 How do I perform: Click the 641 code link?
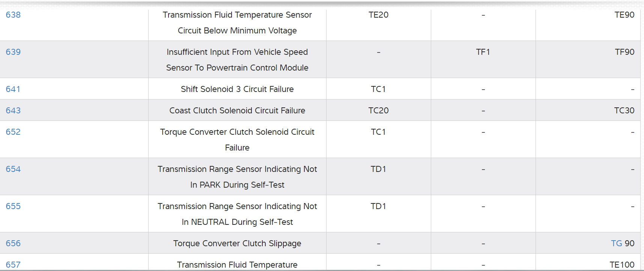pyautogui.click(x=13, y=89)
